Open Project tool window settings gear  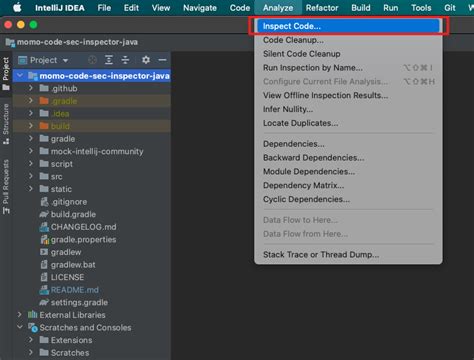click(146, 60)
